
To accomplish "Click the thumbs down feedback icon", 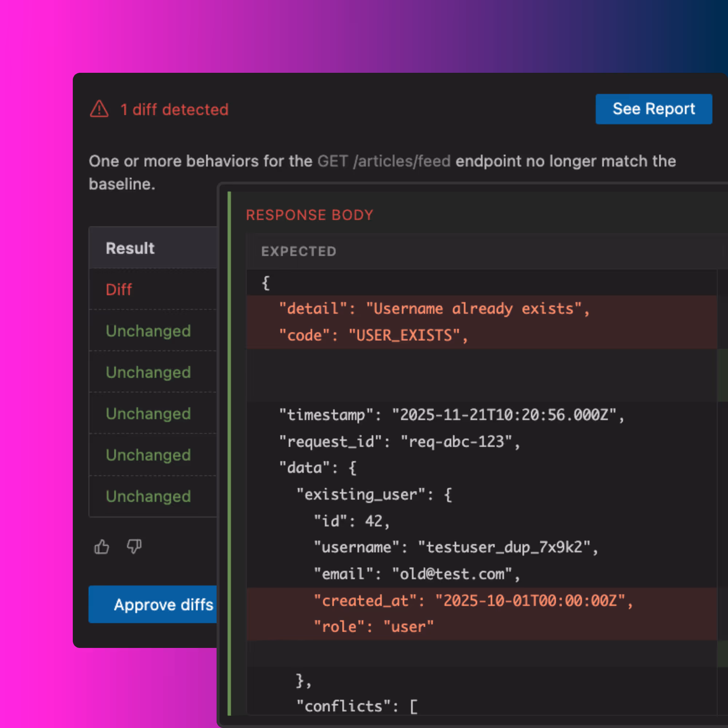I will click(x=134, y=547).
